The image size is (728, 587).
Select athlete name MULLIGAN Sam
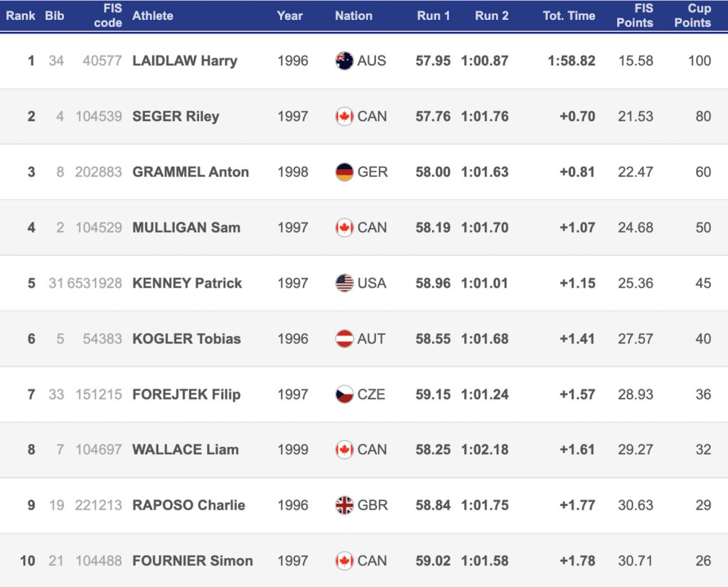(x=186, y=227)
